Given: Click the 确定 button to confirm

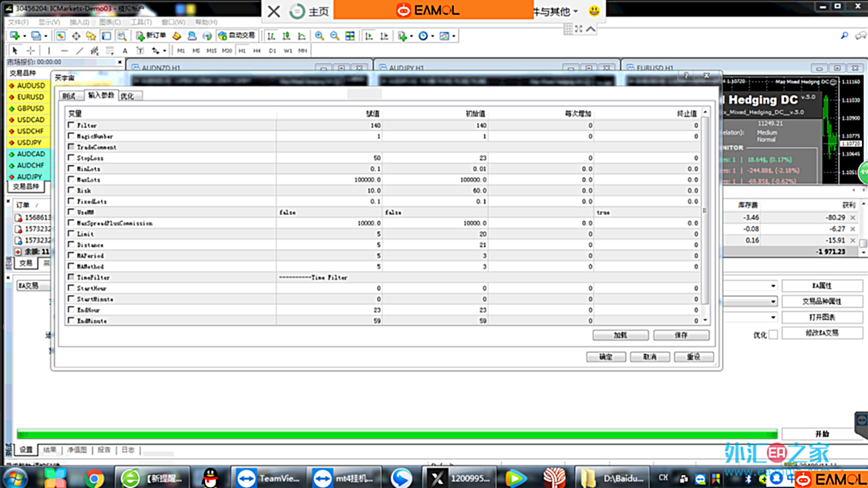Looking at the screenshot, I should click(605, 357).
